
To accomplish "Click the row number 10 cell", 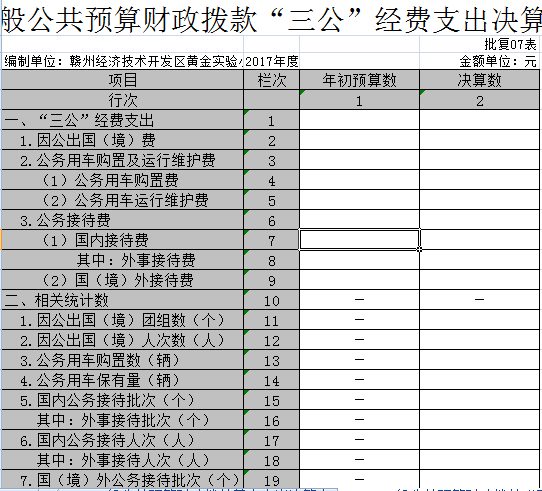I will [x=272, y=300].
